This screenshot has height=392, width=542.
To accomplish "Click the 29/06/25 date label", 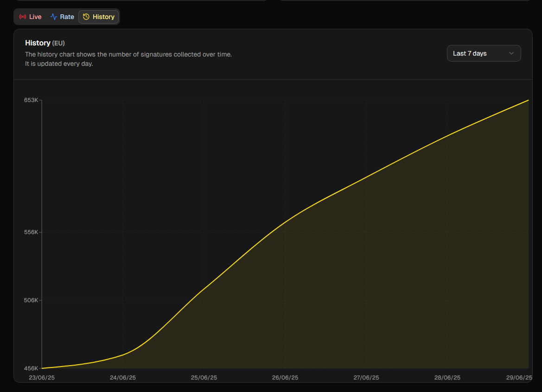I will tap(519, 378).
